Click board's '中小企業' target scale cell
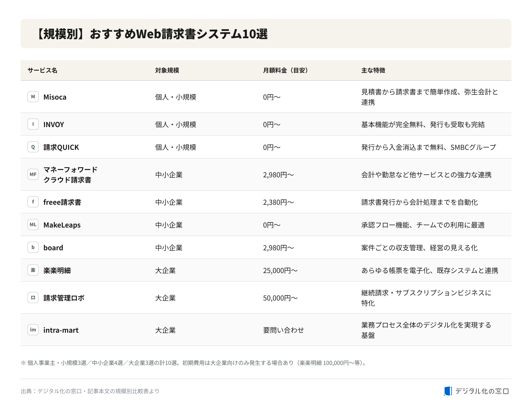Image resolution: width=532 pixels, height=416 pixels. point(169,247)
